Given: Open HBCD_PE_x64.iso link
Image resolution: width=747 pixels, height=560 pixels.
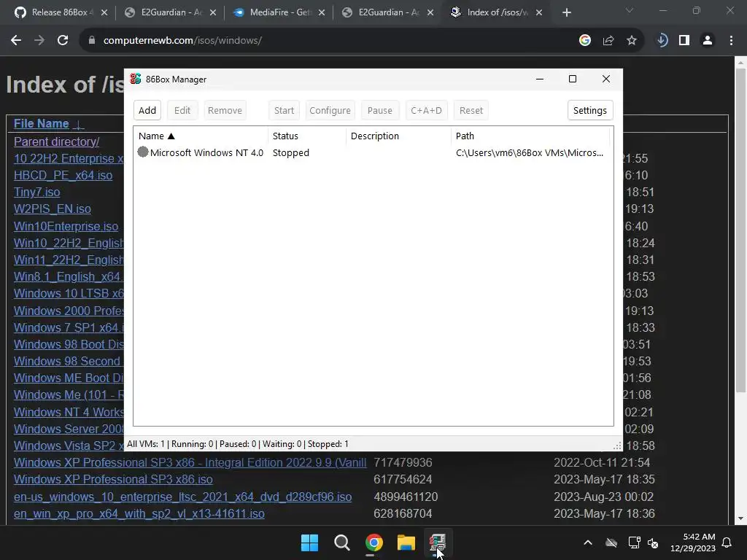Looking at the screenshot, I should 63,175.
